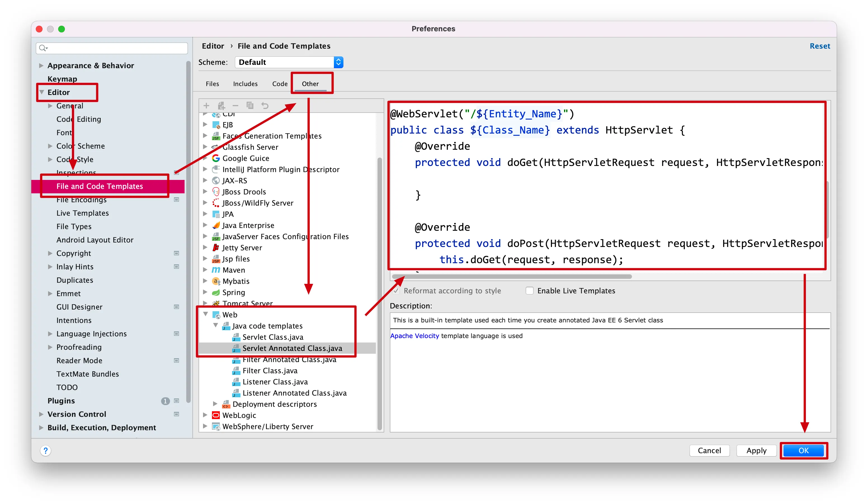Expand Appearance & Behavior section
This screenshot has height=504, width=868.
coord(41,65)
